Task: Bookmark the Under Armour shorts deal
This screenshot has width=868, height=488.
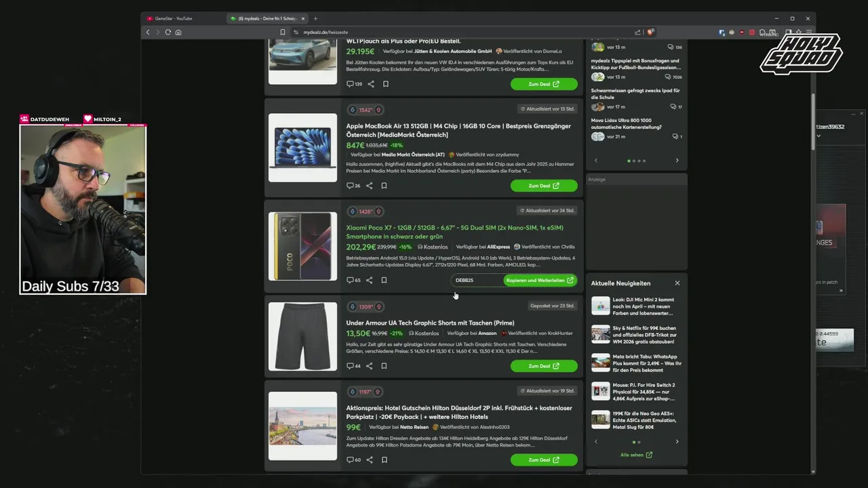Action: tap(384, 366)
